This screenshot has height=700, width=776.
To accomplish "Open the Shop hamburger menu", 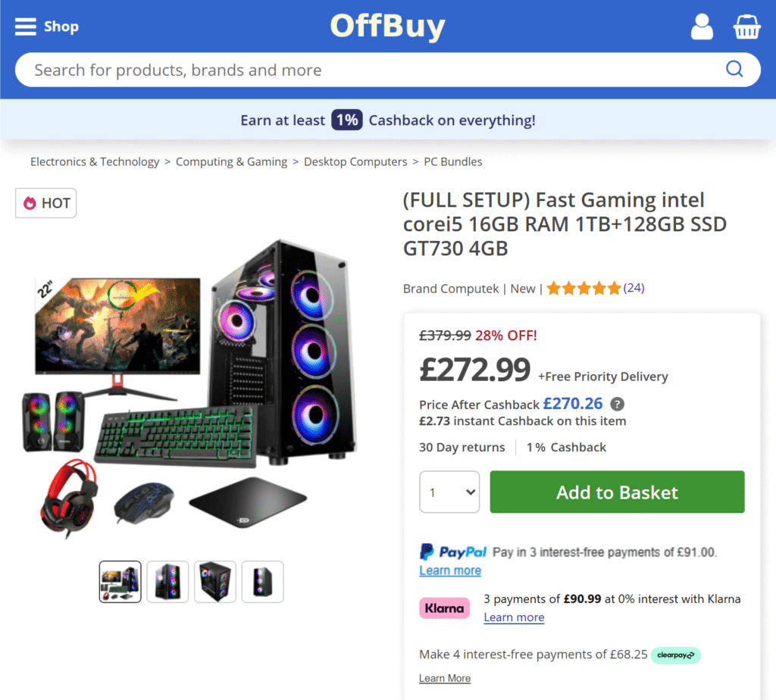I will pos(46,27).
